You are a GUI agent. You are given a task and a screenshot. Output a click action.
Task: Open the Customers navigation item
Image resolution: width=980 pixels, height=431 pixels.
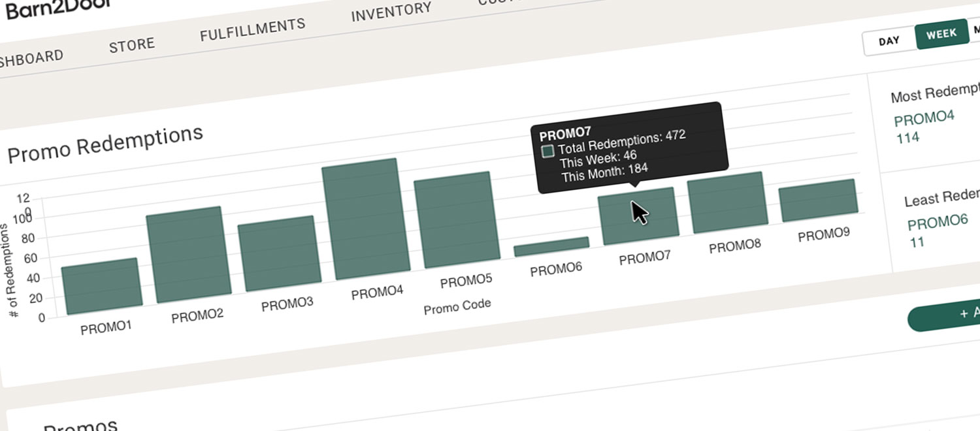click(503, 2)
